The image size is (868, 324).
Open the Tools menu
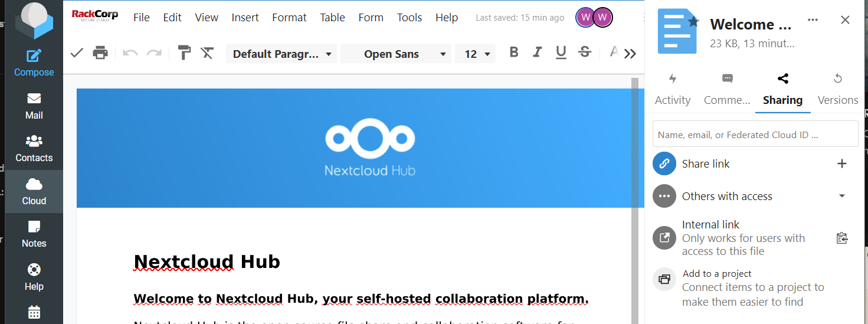coord(410,18)
